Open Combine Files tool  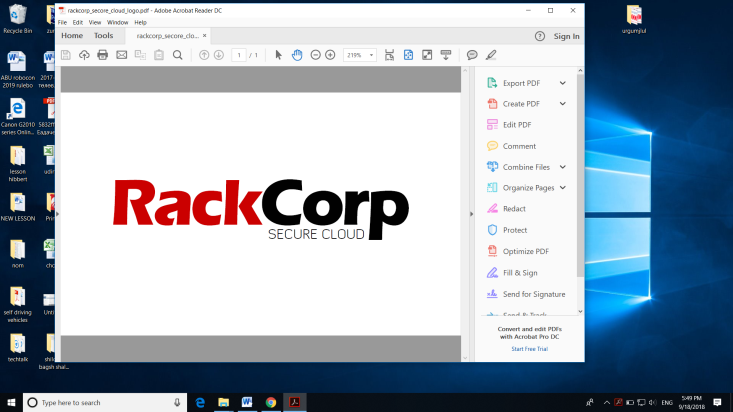coord(526,167)
